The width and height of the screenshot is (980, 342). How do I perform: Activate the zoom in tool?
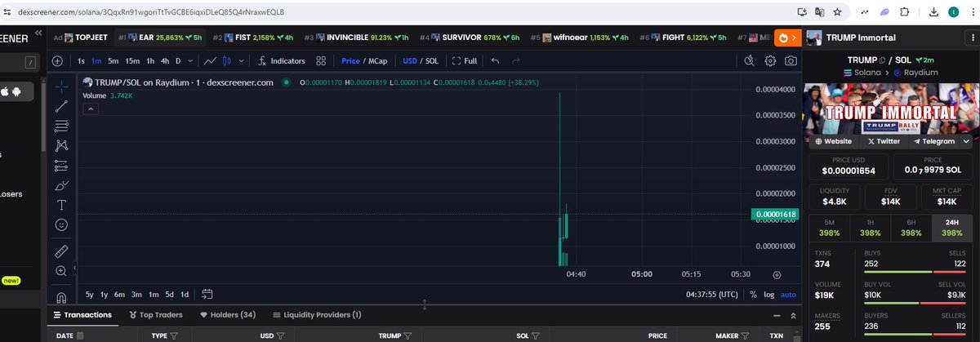coord(61,270)
